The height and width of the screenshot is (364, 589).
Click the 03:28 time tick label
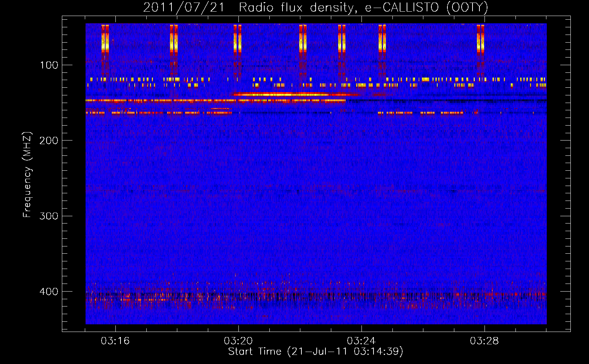point(485,341)
